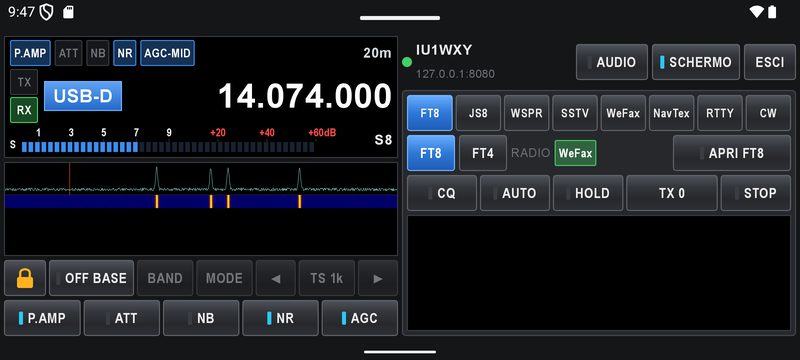Tap the 127.0.0.1:8080 address text
Viewport: 800px width, 360px height.
pos(455,74)
